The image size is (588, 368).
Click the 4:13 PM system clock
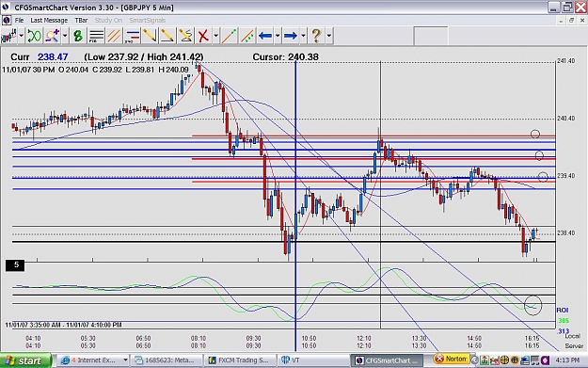coord(567,360)
